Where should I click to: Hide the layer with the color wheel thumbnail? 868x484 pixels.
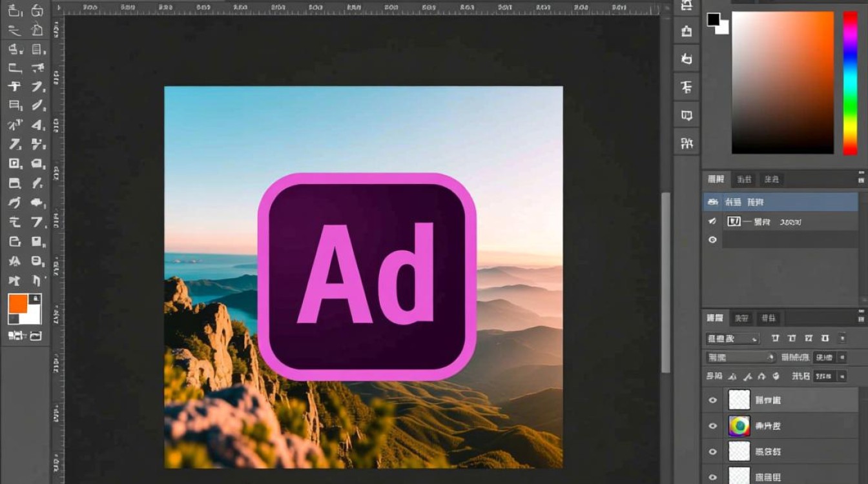click(712, 426)
